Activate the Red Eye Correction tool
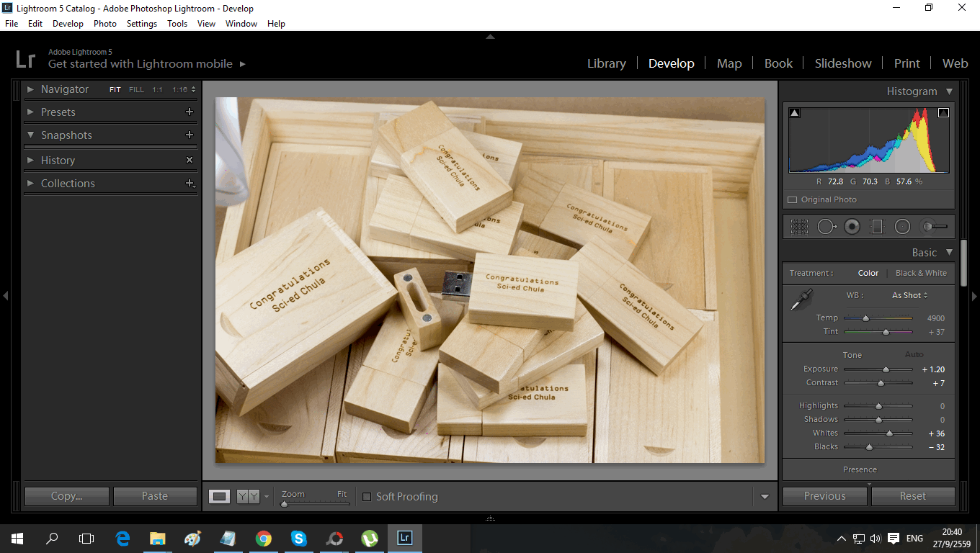Screen dimensions: 980x553 852,227
